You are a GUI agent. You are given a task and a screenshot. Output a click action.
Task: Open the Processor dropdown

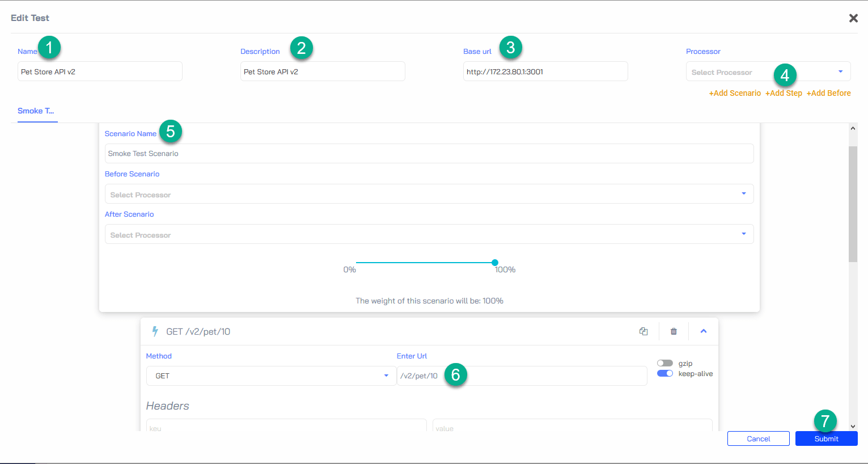click(841, 71)
